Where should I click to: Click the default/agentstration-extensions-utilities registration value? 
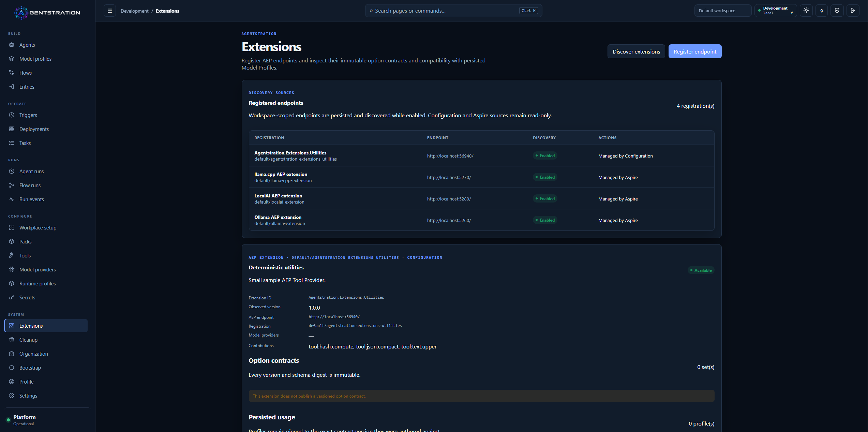click(x=355, y=326)
